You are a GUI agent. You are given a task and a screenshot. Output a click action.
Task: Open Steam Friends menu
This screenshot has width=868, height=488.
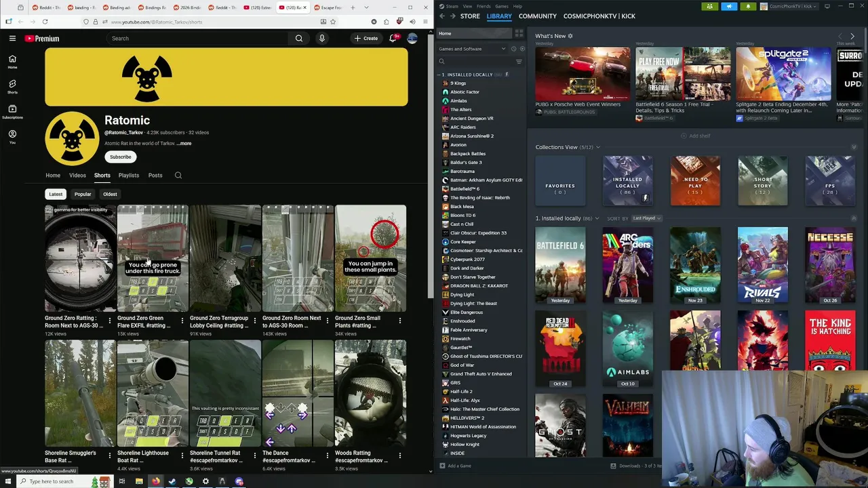pos(485,6)
